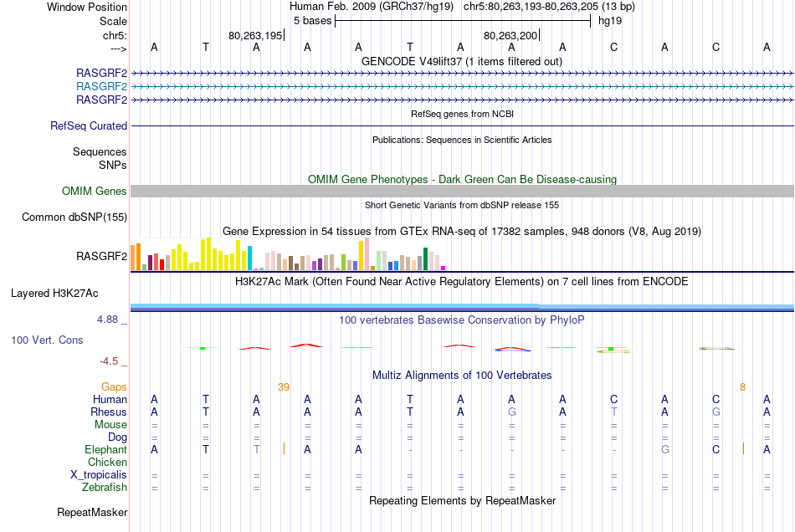Open the OMIM Gene Phenotypes track title
Image resolution: width=795 pixels, height=532 pixels.
(x=462, y=179)
